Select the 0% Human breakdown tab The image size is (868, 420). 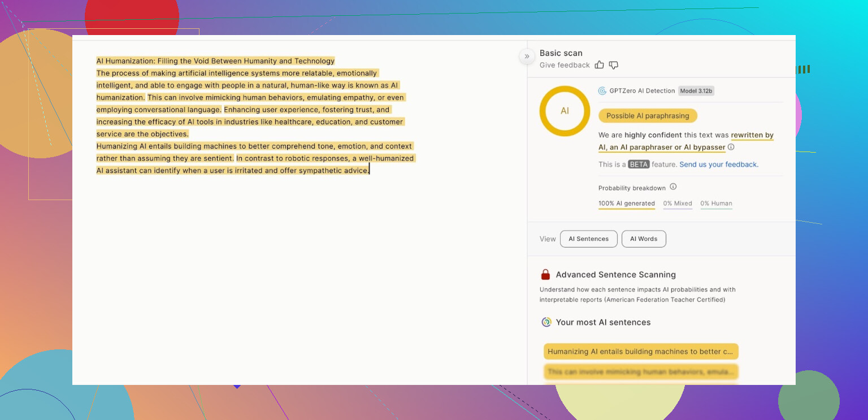(716, 203)
